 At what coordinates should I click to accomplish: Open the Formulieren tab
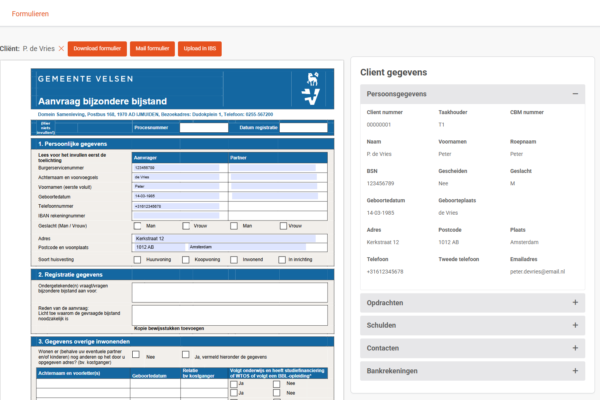(30, 14)
